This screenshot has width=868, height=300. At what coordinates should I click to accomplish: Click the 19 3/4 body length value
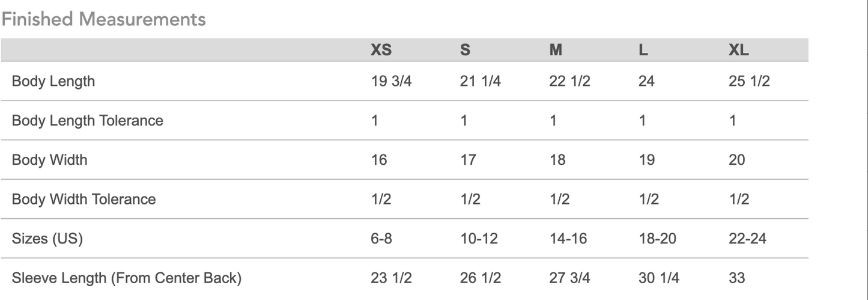click(392, 81)
